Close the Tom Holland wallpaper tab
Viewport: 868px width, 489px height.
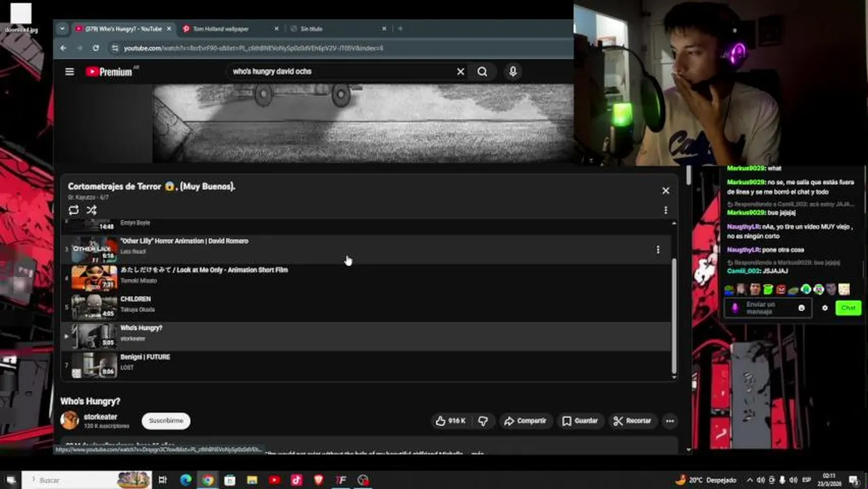pyautogui.click(x=276, y=29)
